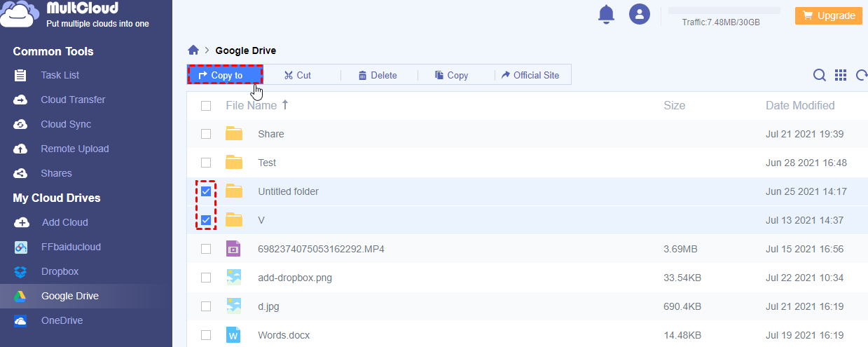Switch to grid view icon

(x=841, y=75)
